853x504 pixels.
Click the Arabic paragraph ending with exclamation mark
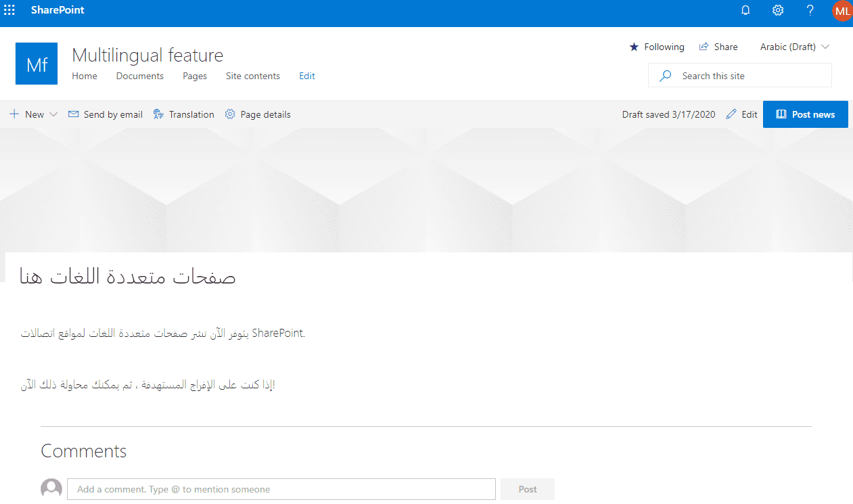tap(148, 385)
